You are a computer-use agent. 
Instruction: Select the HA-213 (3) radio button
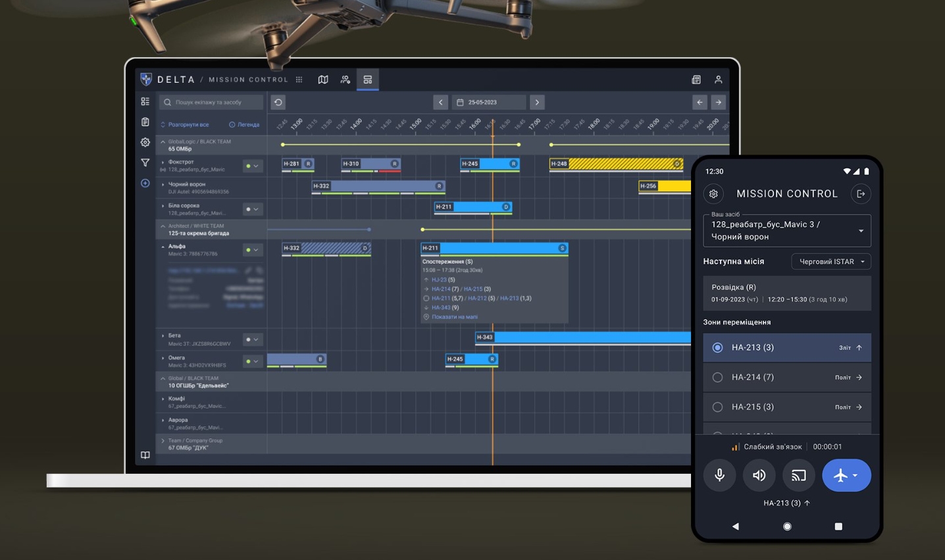pos(717,347)
